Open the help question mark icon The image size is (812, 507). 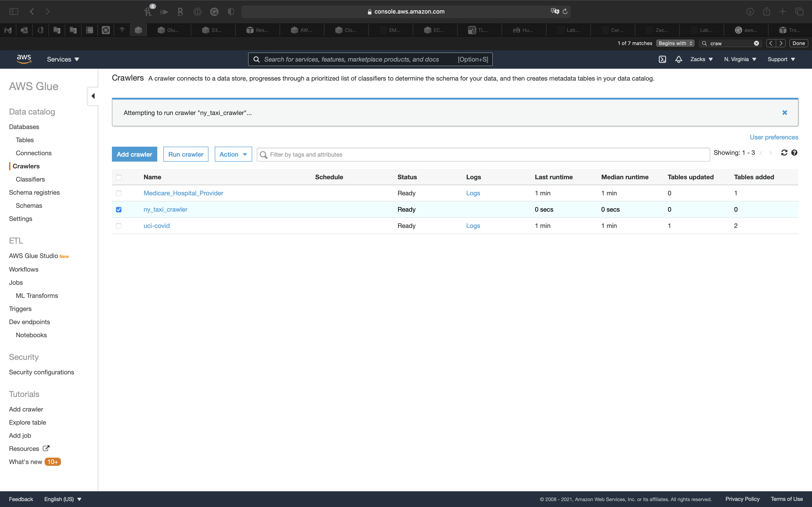tap(794, 153)
